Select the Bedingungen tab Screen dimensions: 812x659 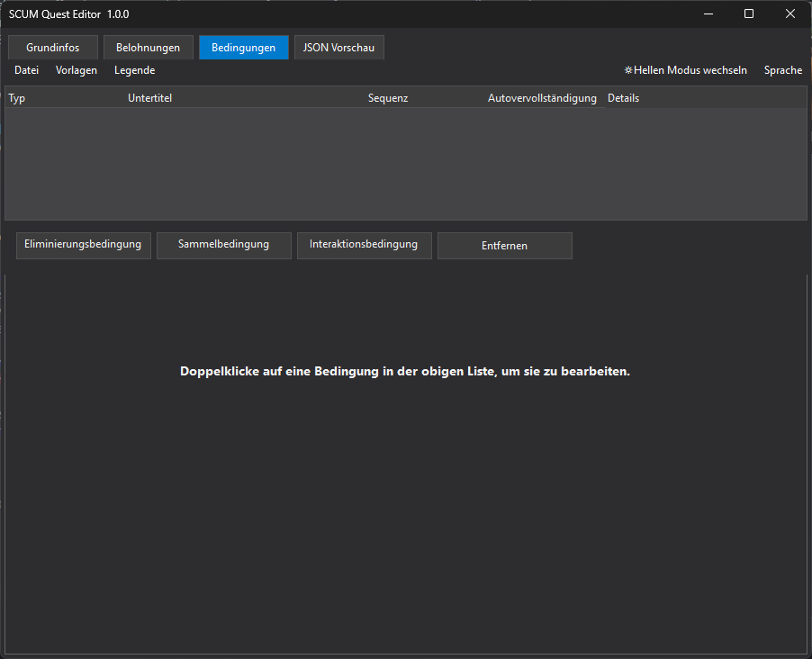(243, 48)
